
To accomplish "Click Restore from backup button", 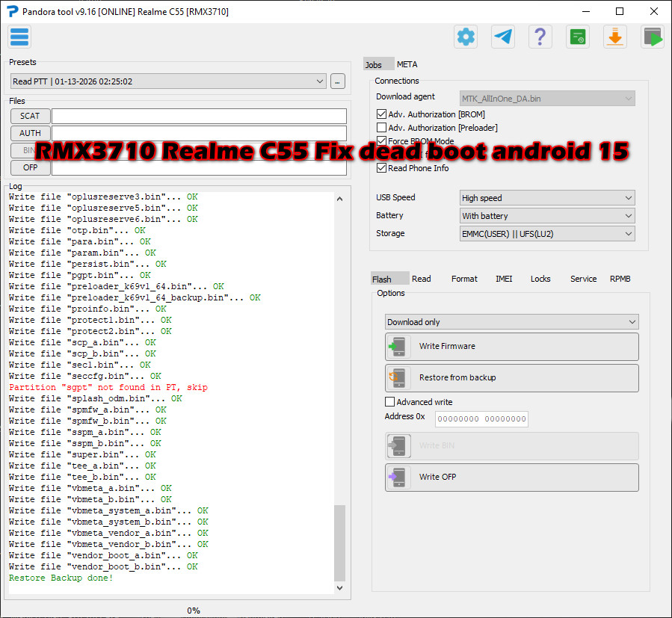I will pyautogui.click(x=512, y=378).
